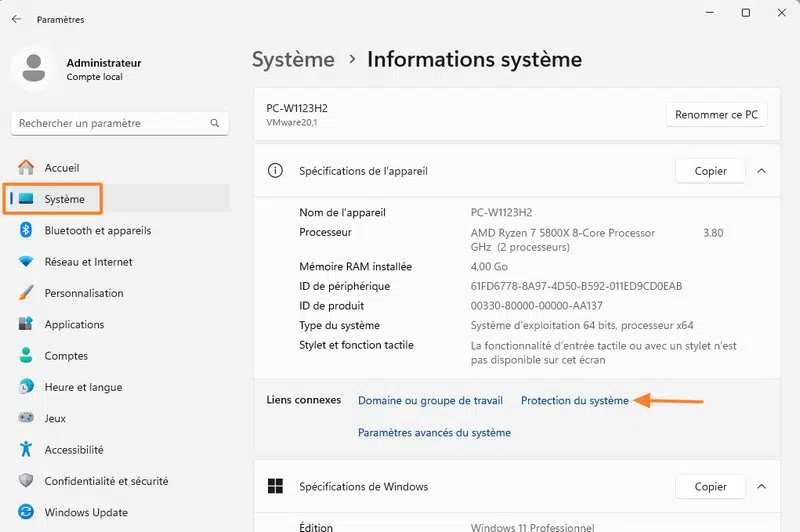The height and width of the screenshot is (532, 800).
Task: Select the Heure et langue globe icon
Action: [26, 387]
